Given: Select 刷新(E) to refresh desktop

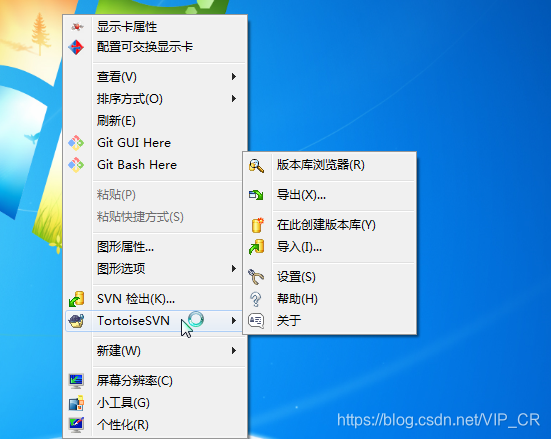Looking at the screenshot, I should tap(155, 121).
